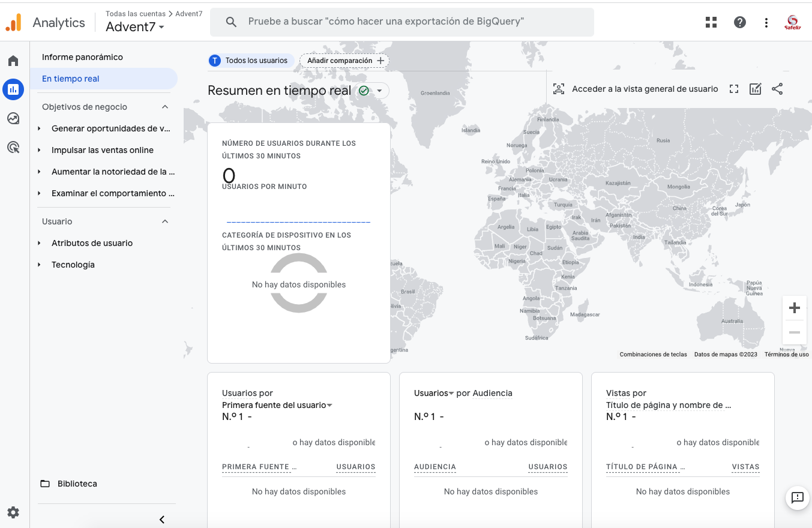Open the Help question mark icon
The image size is (812, 528).
[740, 22]
